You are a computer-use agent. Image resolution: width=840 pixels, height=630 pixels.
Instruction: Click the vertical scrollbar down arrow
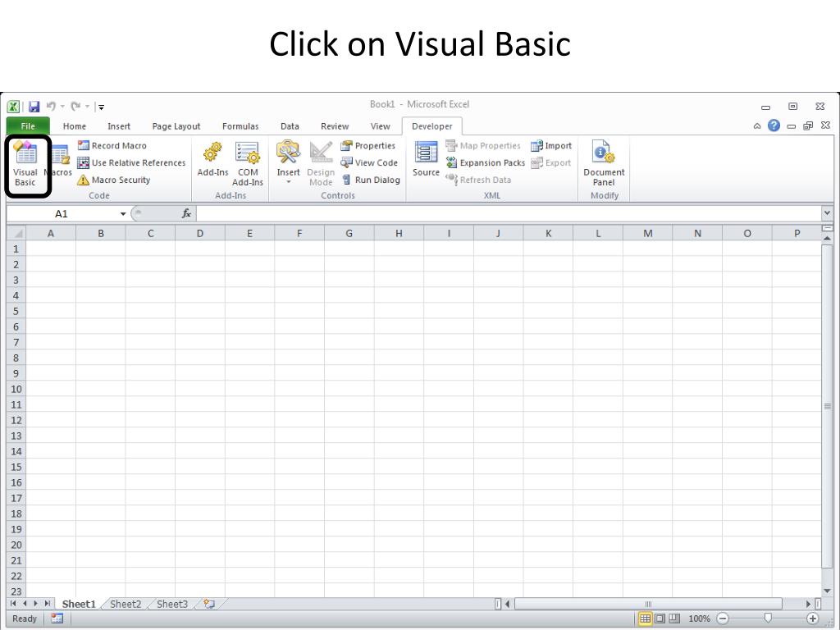[x=827, y=591]
